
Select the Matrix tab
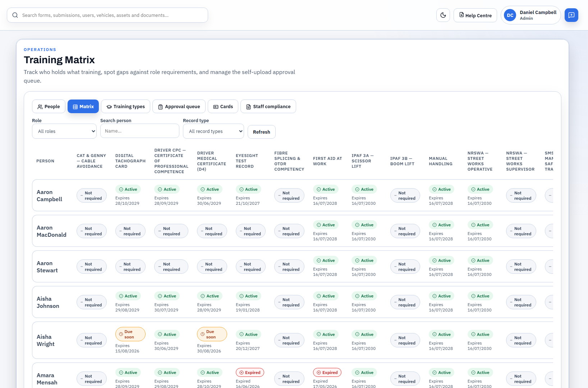(83, 106)
